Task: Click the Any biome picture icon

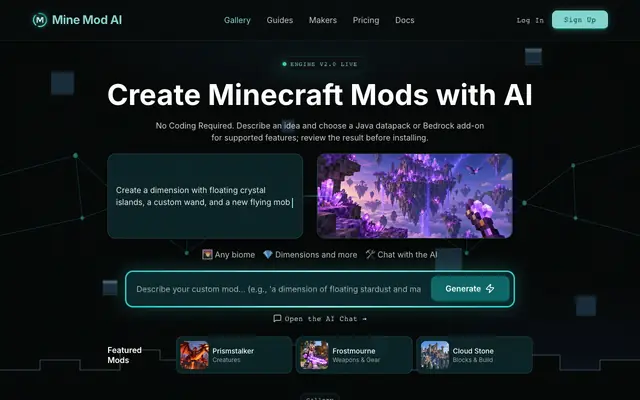Action: 207,255
